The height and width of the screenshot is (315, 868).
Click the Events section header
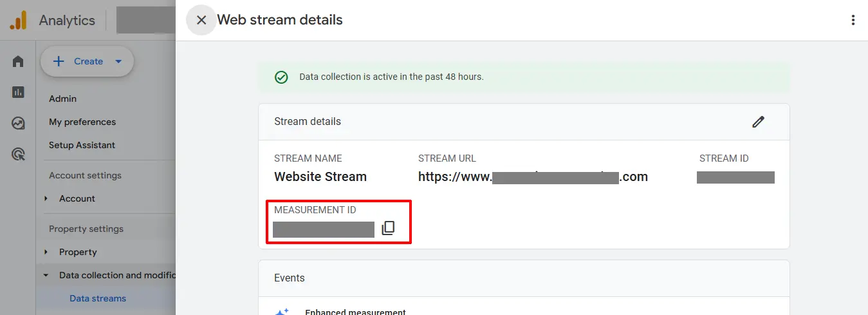[x=290, y=278]
